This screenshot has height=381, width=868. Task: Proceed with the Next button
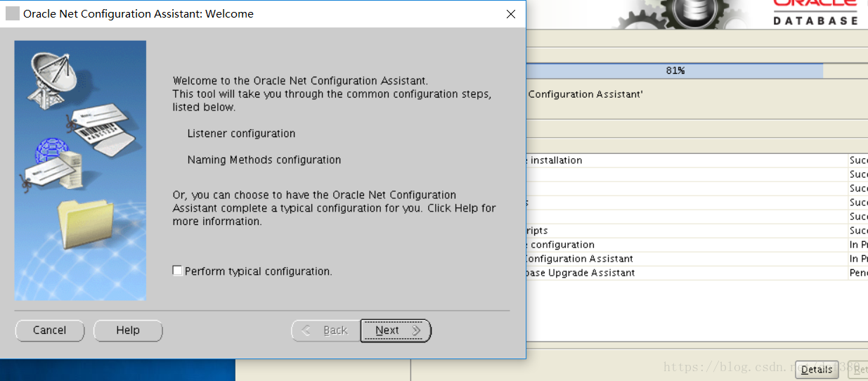coord(396,330)
